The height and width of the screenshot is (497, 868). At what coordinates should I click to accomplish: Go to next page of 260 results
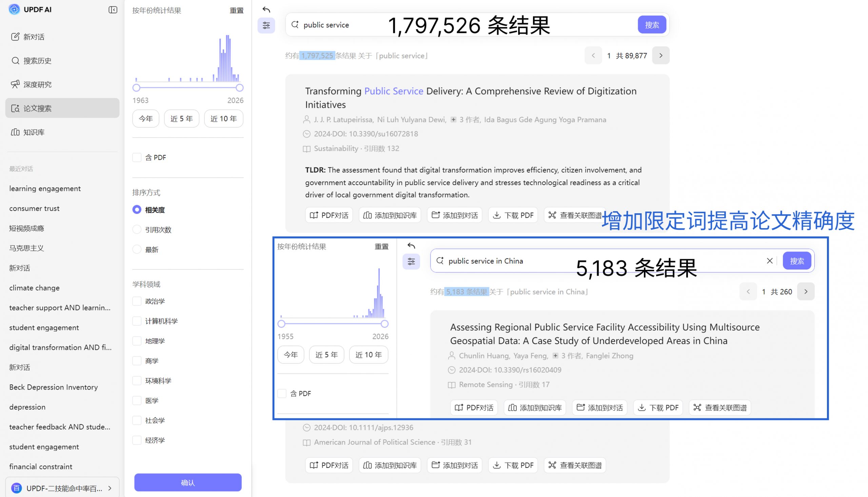click(806, 292)
